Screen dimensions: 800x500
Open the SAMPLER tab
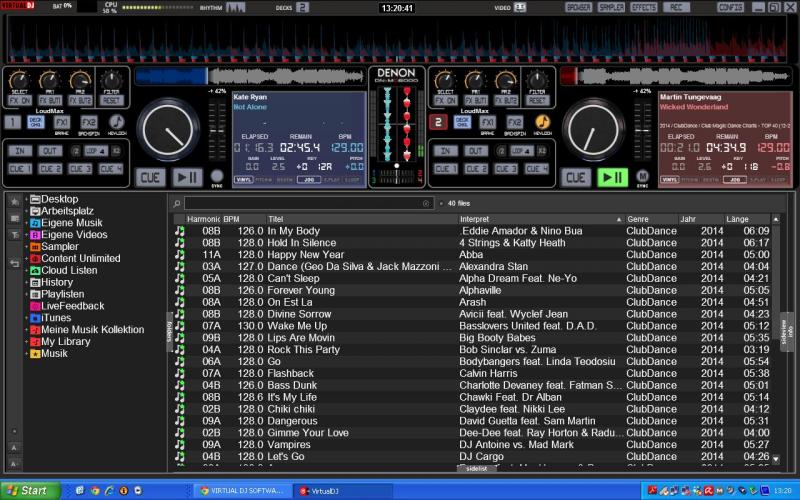tap(611, 7)
